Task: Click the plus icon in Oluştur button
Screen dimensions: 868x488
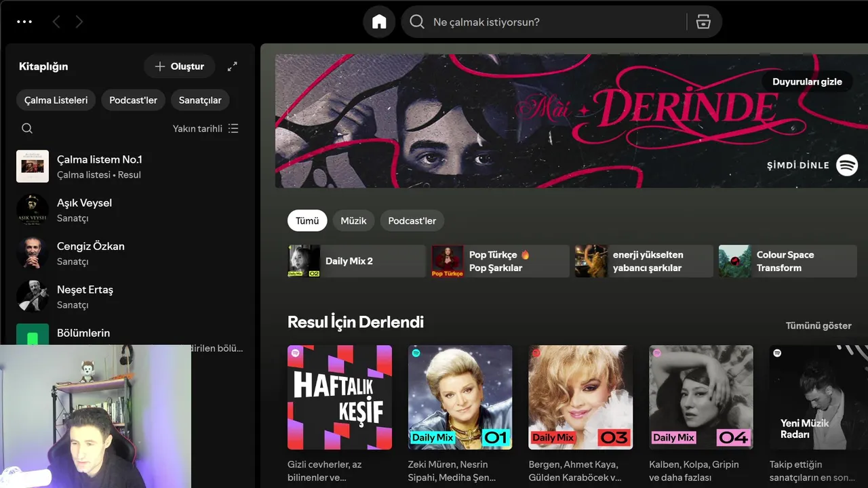Action: pos(160,66)
